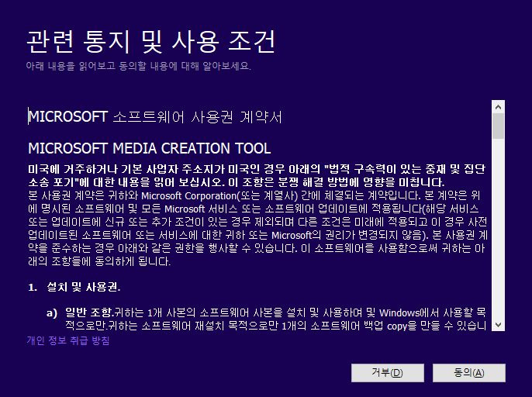Screen dimensions: 532x397
Task: Click the 동의(A) accept button
Action: point(469,373)
